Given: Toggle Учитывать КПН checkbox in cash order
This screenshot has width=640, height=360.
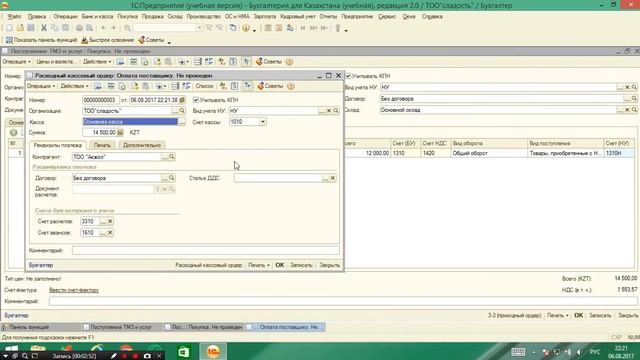Looking at the screenshot, I should [x=196, y=100].
